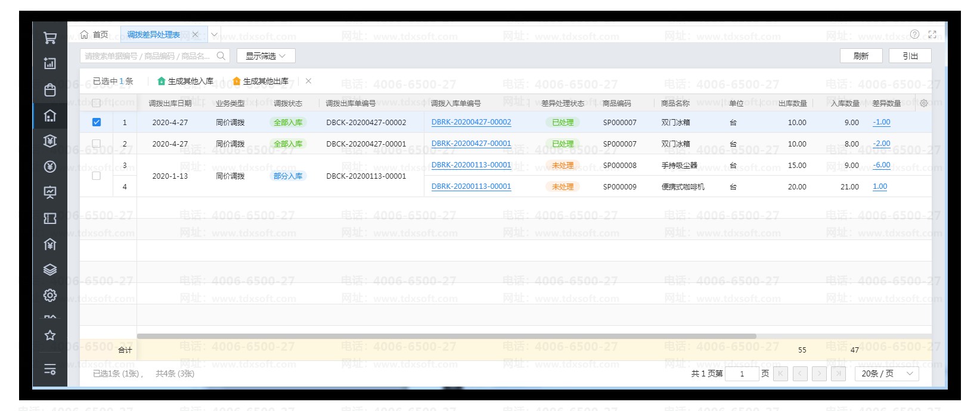Screen dimensions: 980x411
Task: Select the 调拨差异处理表 tab
Action: (x=154, y=35)
